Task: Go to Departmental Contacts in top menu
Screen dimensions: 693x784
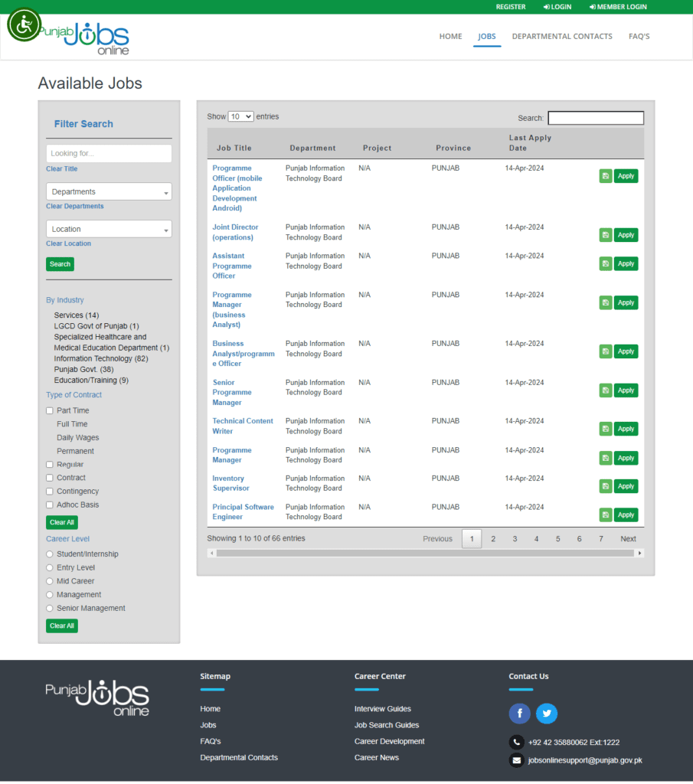Action: point(562,37)
